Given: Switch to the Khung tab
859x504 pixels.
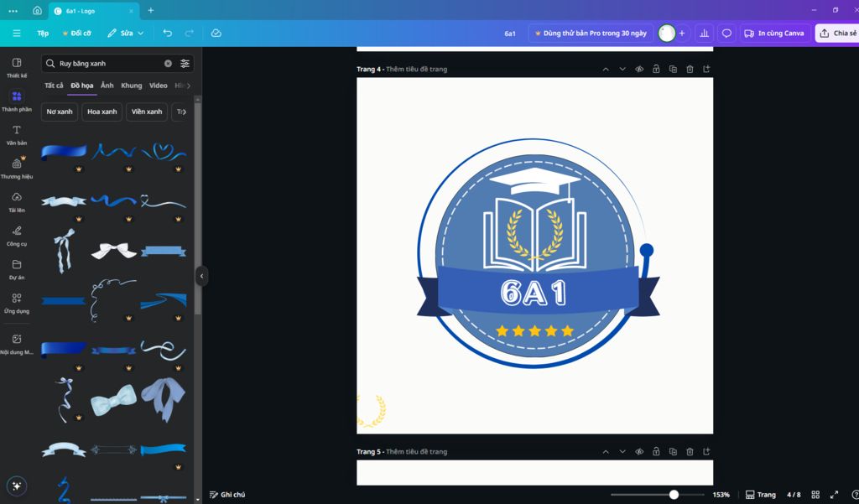Looking at the screenshot, I should [x=132, y=86].
